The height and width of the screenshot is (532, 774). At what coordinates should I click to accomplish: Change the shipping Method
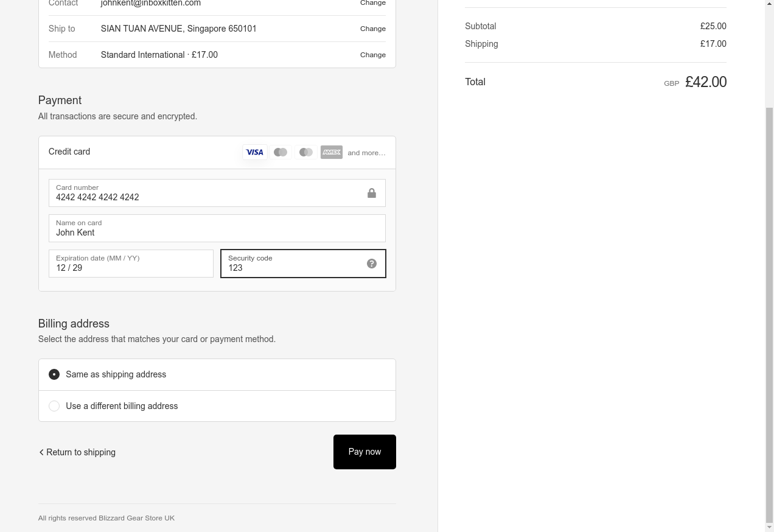point(373,55)
